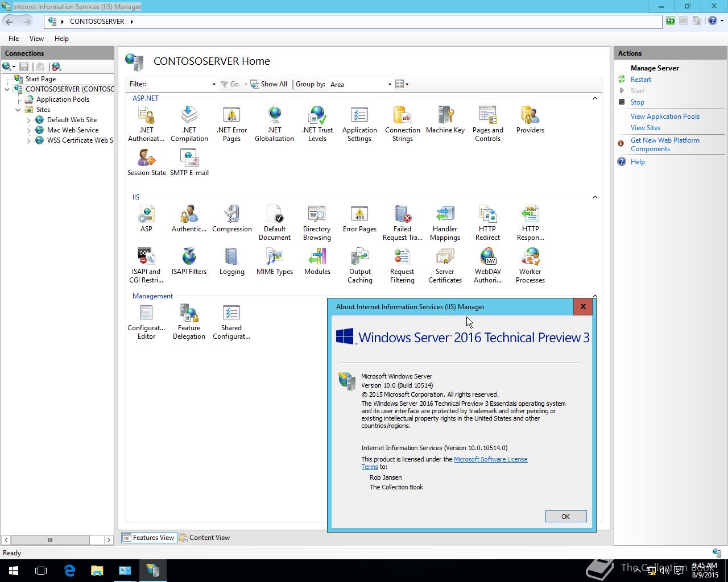This screenshot has height=582, width=728.
Task: Open Configuration Editor feature
Action: pos(146,322)
